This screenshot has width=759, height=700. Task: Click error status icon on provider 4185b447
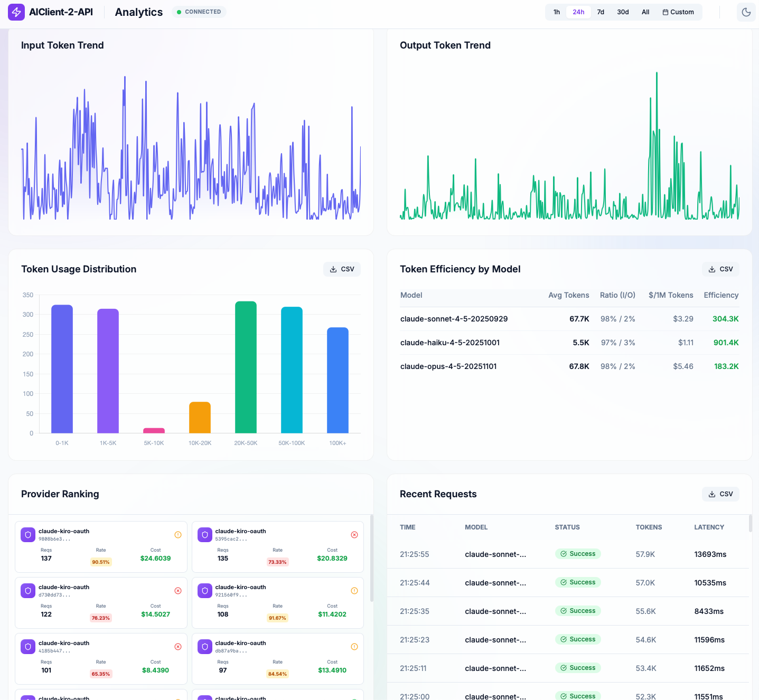[x=178, y=647]
